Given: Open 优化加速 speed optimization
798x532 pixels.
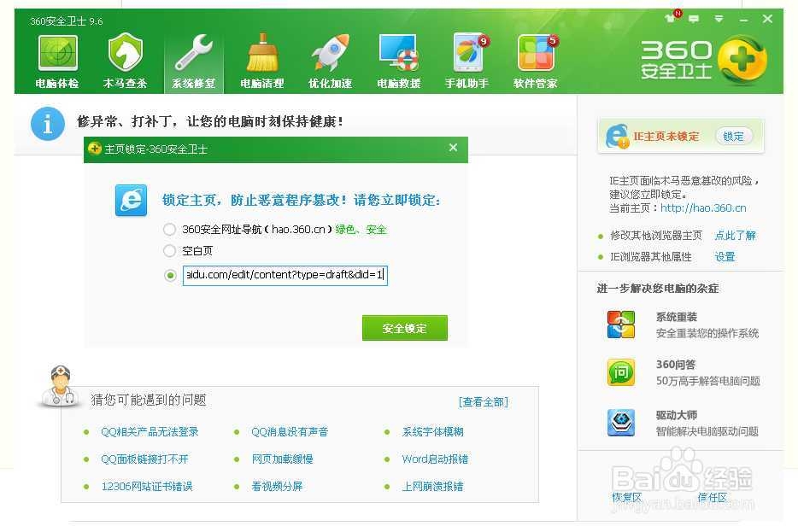Looking at the screenshot, I should pyautogui.click(x=329, y=58).
